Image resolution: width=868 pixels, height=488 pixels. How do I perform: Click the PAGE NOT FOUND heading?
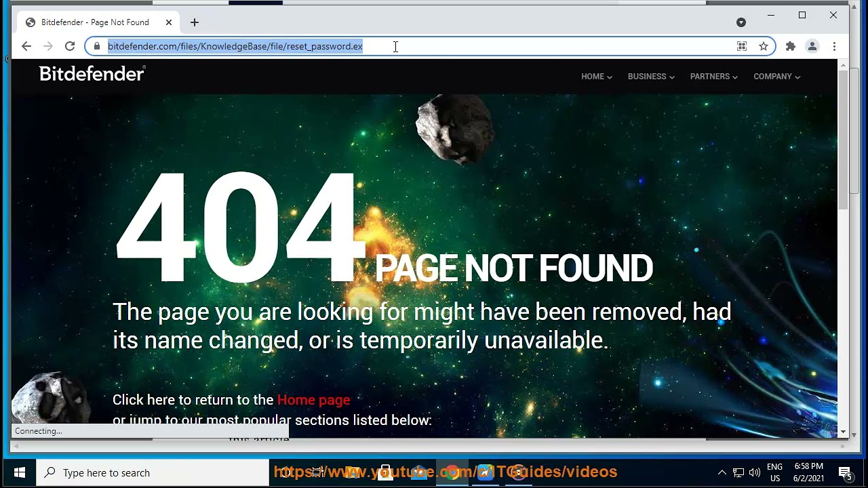[514, 268]
